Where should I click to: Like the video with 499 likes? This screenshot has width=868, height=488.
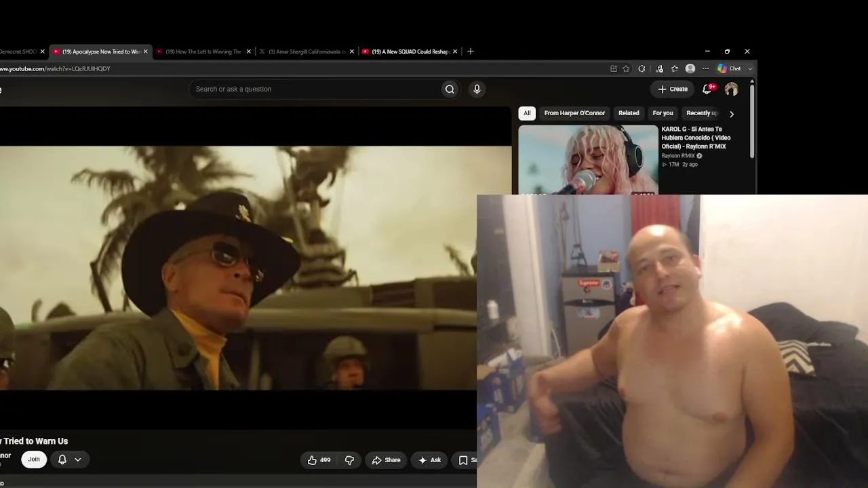coord(319,460)
